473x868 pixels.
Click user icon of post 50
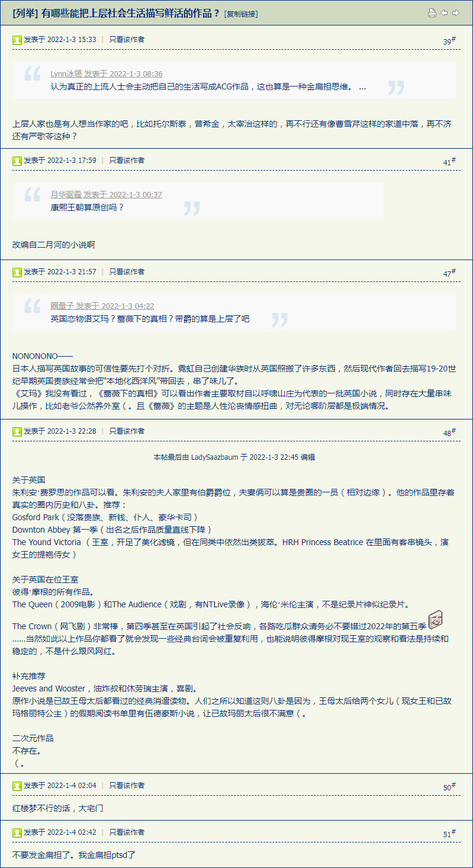click(x=17, y=786)
